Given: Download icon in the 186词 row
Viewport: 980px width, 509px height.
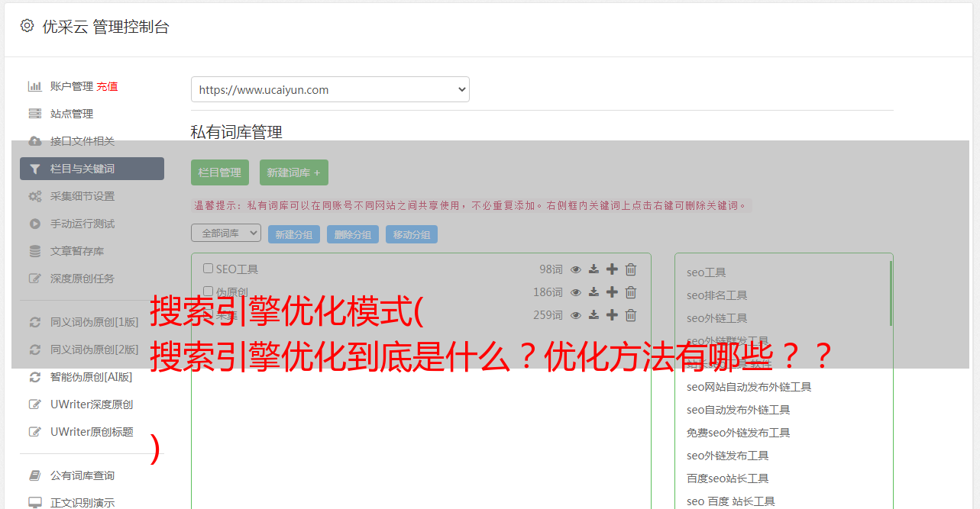Looking at the screenshot, I should click(x=594, y=292).
